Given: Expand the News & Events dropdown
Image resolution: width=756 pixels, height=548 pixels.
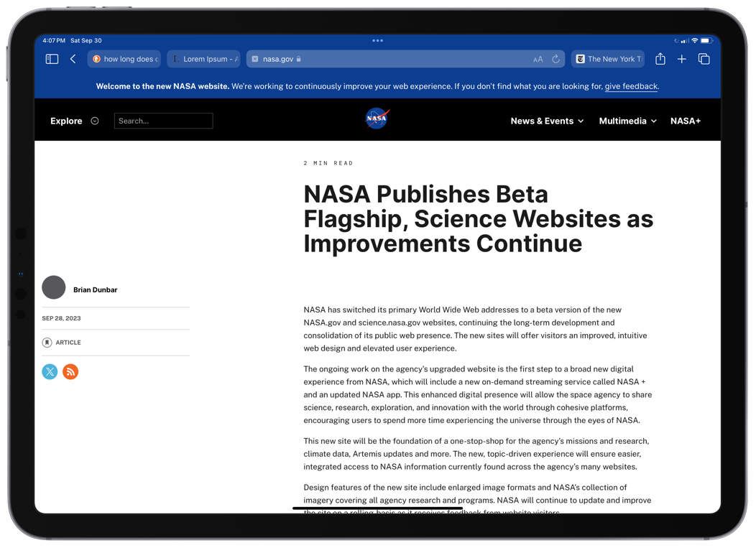Looking at the screenshot, I should [x=547, y=121].
